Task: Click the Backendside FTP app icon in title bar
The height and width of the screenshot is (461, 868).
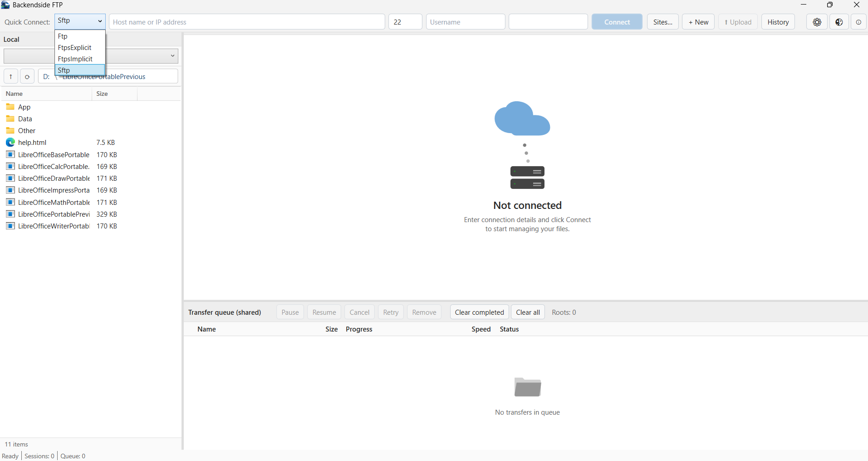Action: (x=5, y=5)
